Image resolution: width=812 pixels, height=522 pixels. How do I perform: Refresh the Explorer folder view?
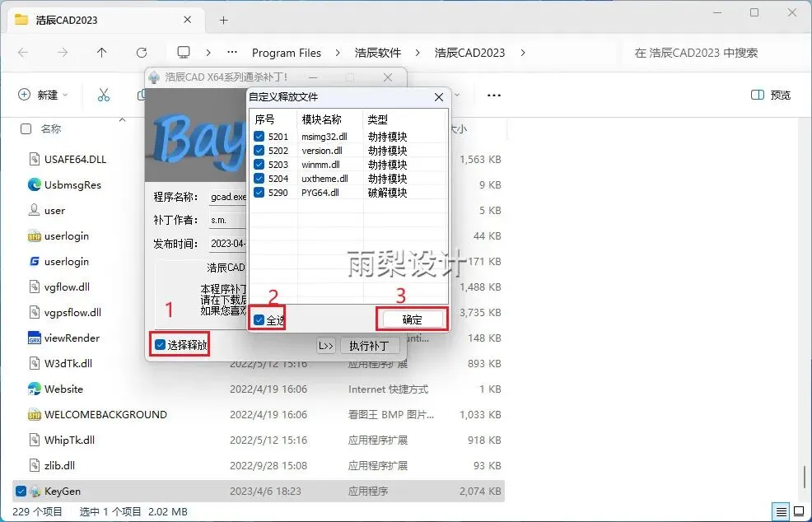point(142,53)
